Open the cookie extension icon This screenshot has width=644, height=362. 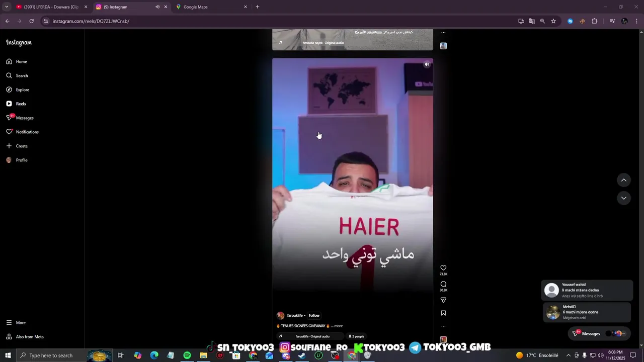pyautogui.click(x=582, y=21)
